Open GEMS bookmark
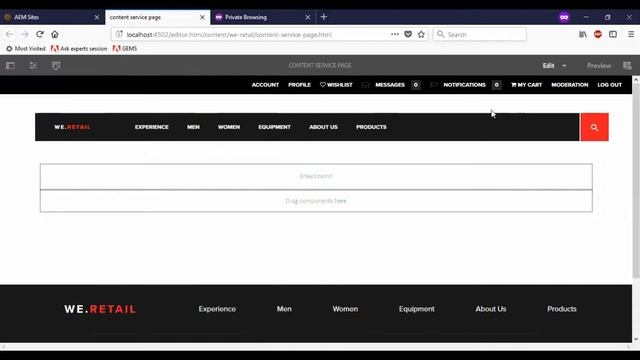The height and width of the screenshot is (360, 640). 125,49
